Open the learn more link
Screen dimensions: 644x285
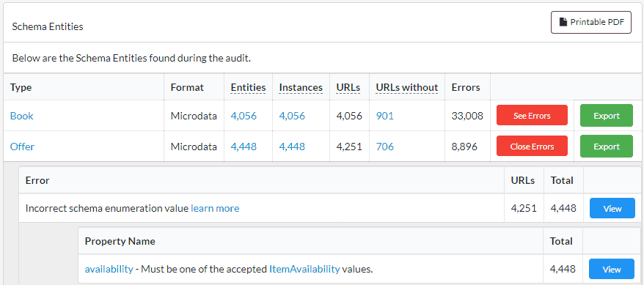[x=215, y=208]
